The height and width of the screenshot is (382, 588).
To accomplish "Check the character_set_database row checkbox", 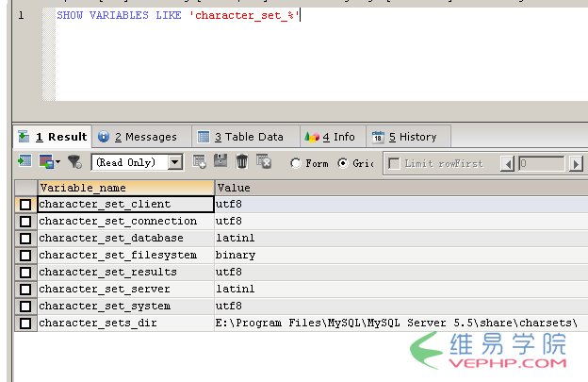I will (25, 239).
